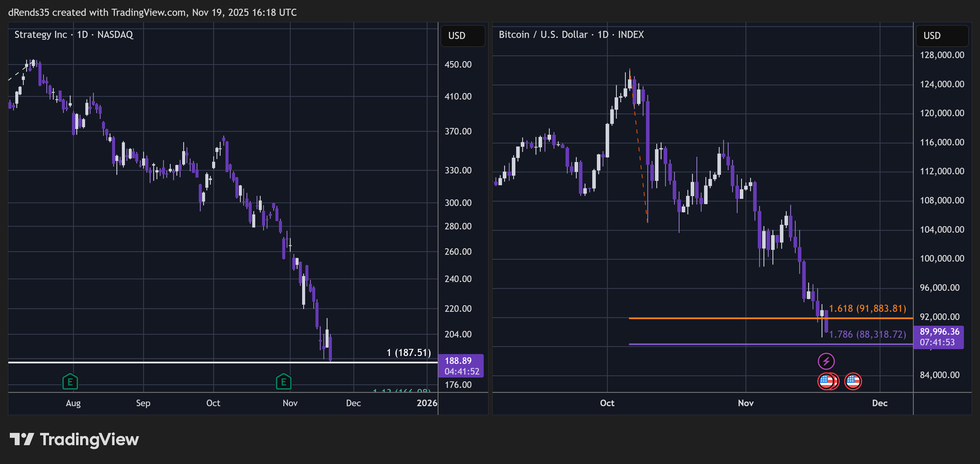This screenshot has width=980, height=464.
Task: Click 84,000.00 on Bitcoin price axis
Action: [939, 375]
